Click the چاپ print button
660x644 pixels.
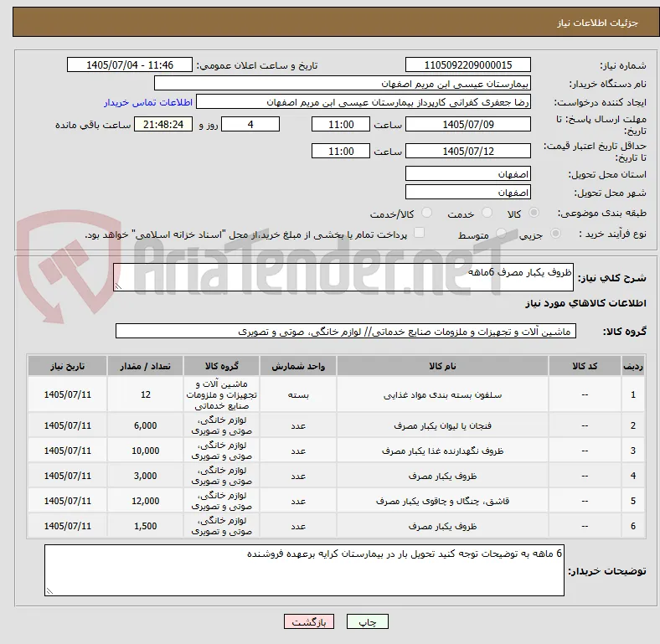tap(368, 621)
